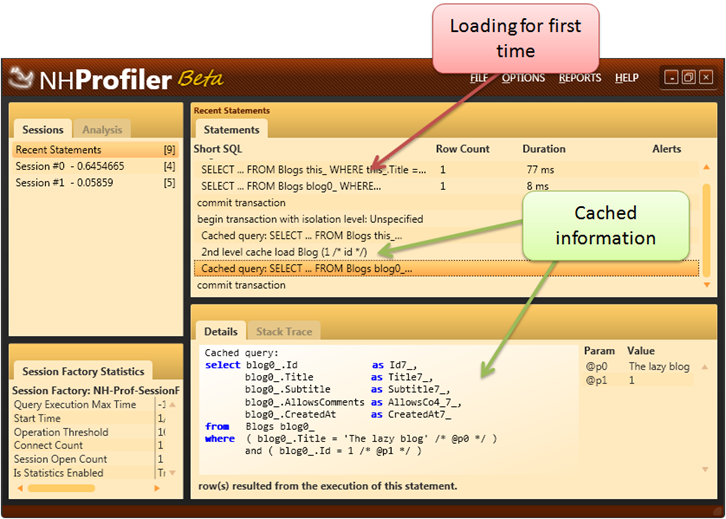This screenshot has width=726, height=519.
Task: Open the Stack Trace tab
Action: coord(284,331)
